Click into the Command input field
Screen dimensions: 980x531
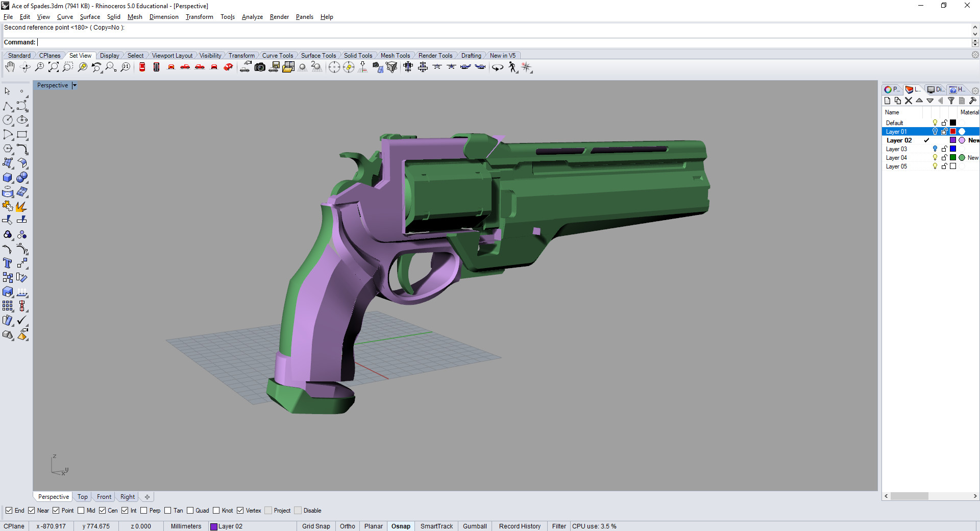[x=503, y=42]
